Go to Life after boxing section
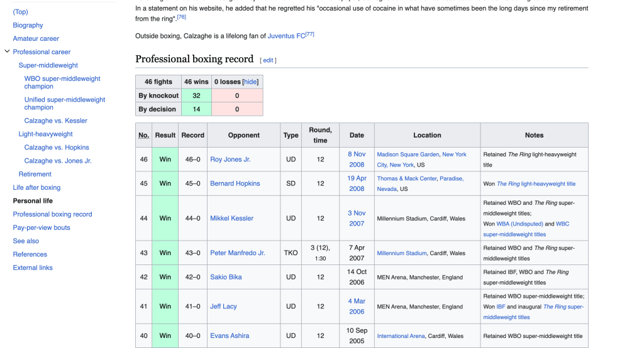 pyautogui.click(x=36, y=188)
